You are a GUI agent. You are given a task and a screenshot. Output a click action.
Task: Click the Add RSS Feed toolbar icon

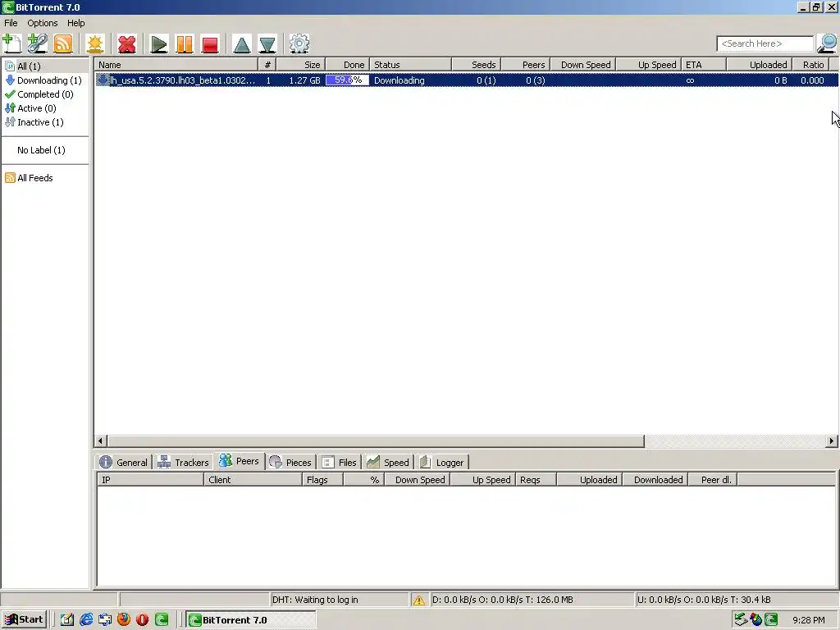coord(63,43)
